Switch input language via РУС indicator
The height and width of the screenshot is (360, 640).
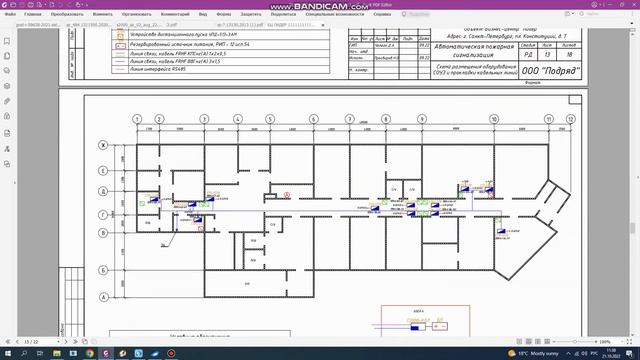click(594, 353)
